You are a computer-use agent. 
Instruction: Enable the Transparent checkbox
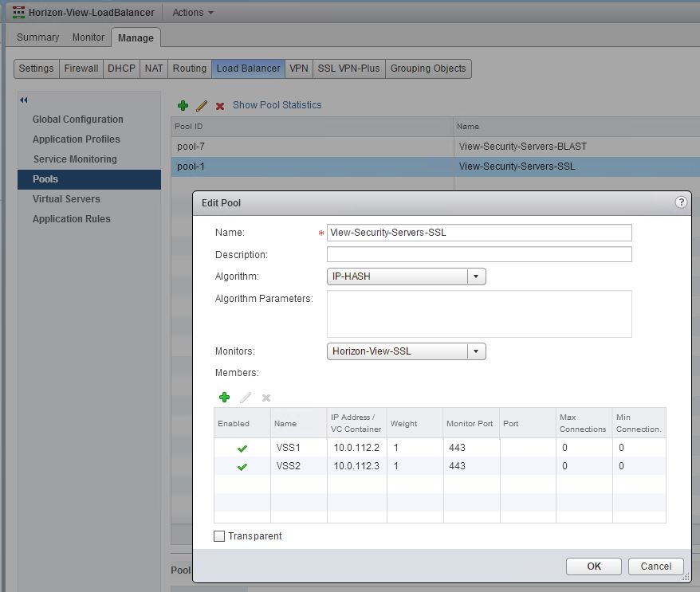click(x=220, y=536)
